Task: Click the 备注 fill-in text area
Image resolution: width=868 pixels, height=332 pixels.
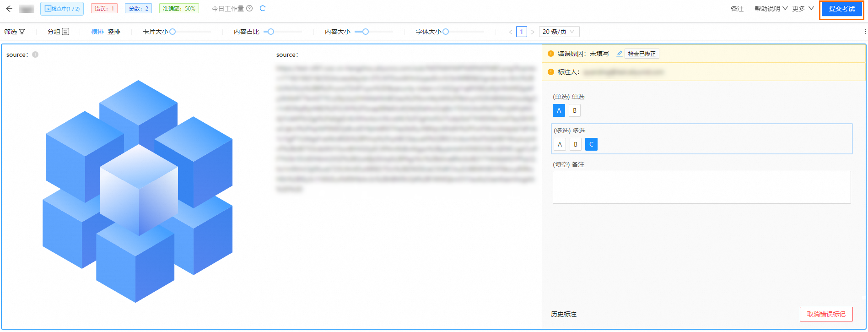Action: 701,187
